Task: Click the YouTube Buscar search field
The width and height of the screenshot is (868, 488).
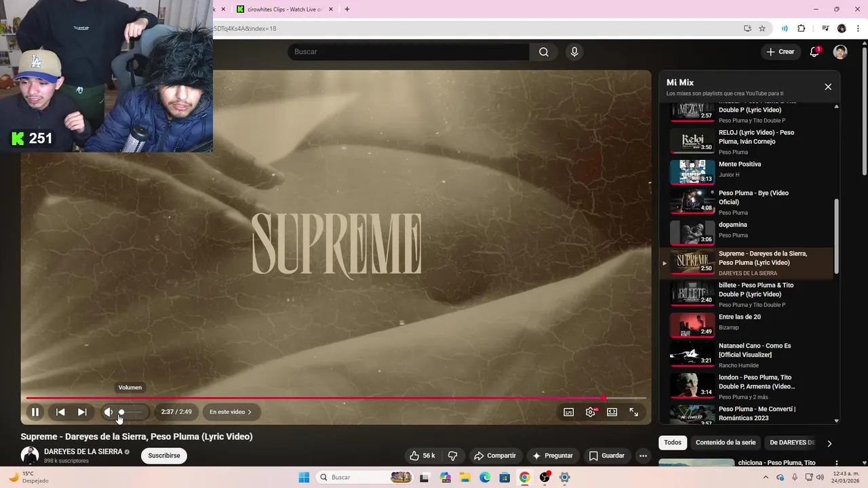Action: [x=408, y=52]
